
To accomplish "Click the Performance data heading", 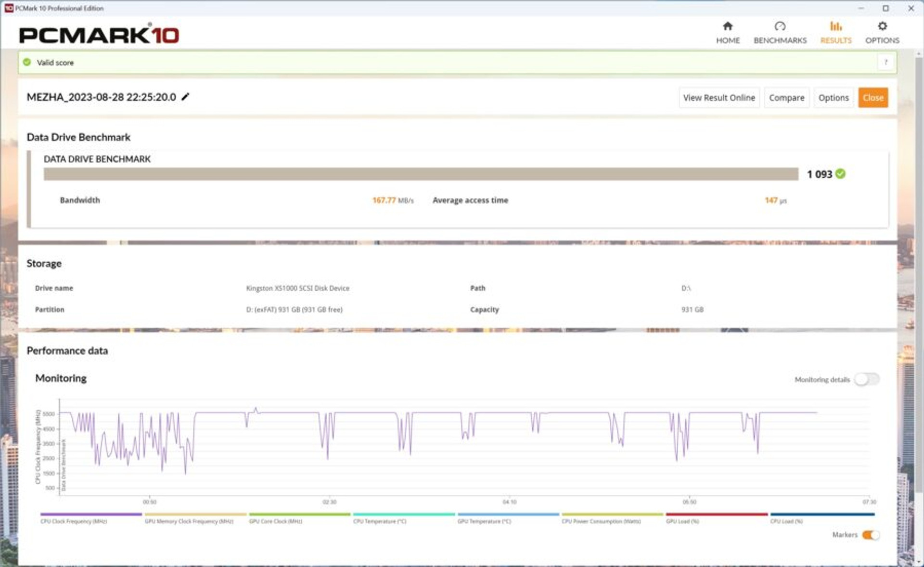I will point(67,350).
